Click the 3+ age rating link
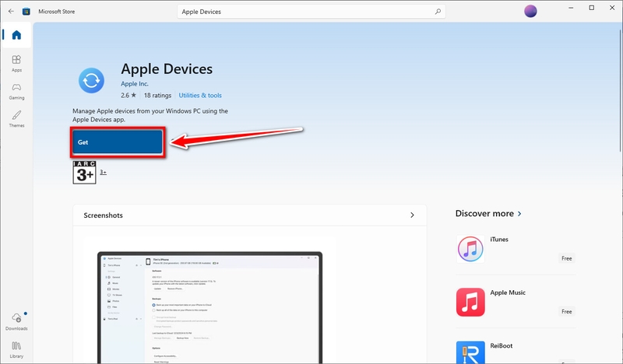The image size is (623, 364). tap(103, 172)
